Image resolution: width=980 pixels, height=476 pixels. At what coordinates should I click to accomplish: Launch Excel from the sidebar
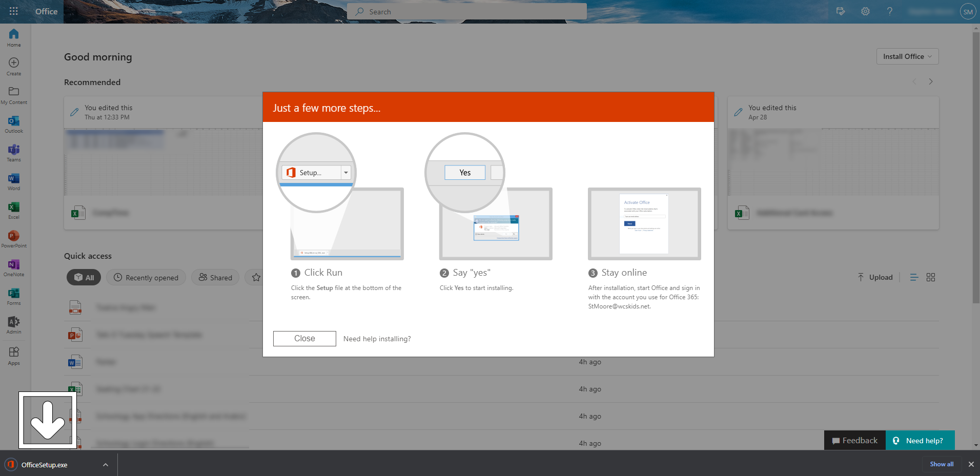(14, 210)
